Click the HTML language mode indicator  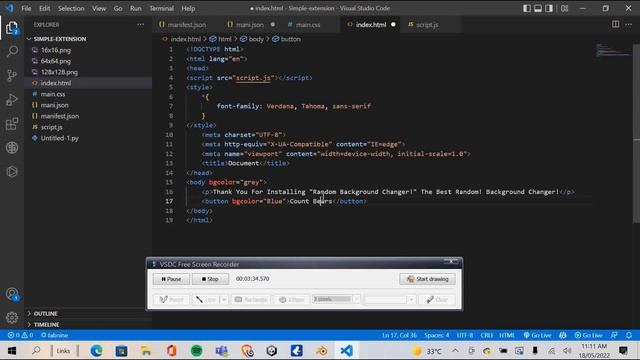pos(507,335)
